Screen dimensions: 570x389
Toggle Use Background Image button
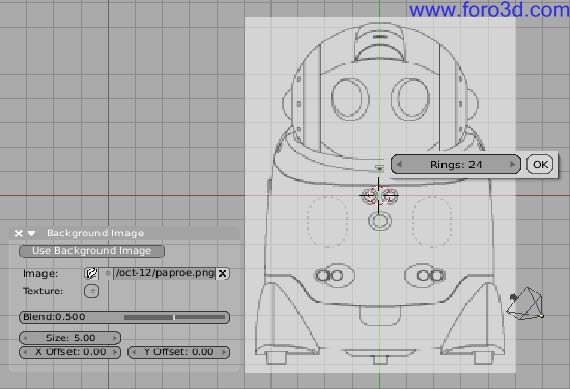92,251
